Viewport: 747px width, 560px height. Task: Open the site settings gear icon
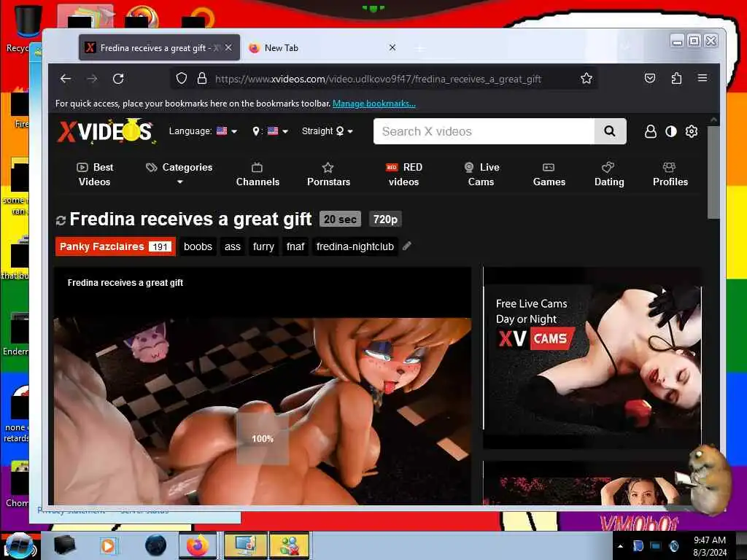coord(692,131)
